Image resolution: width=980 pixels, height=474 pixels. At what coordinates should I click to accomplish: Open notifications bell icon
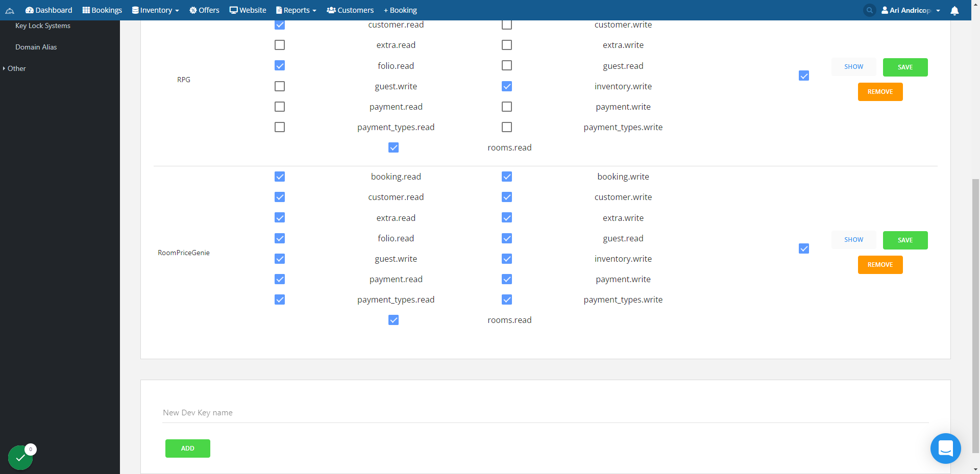pyautogui.click(x=954, y=10)
